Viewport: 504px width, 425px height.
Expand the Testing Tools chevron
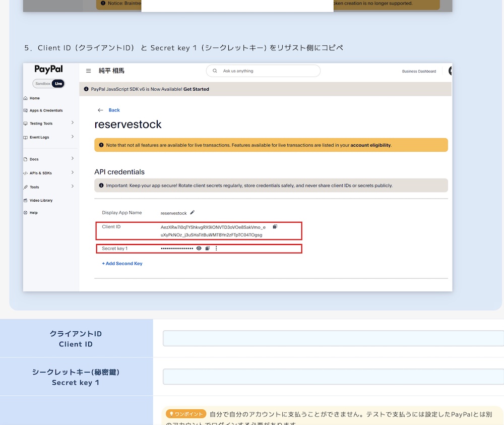(x=73, y=123)
